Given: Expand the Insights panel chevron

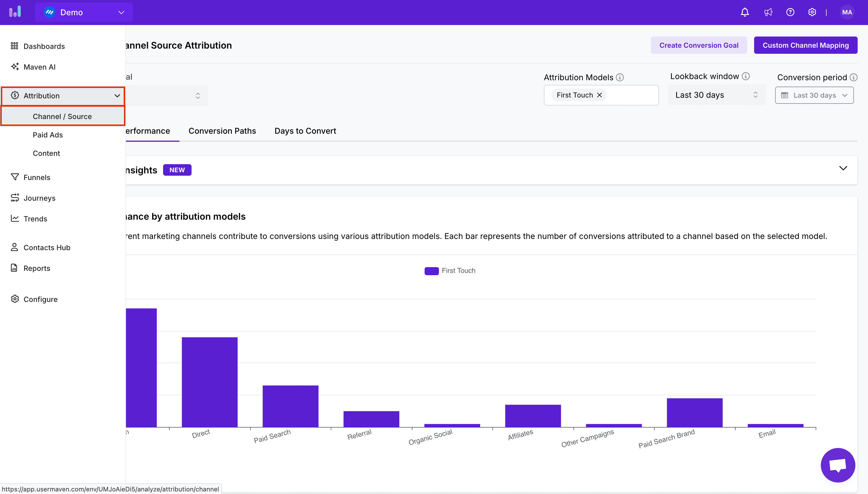Looking at the screenshot, I should coord(843,168).
